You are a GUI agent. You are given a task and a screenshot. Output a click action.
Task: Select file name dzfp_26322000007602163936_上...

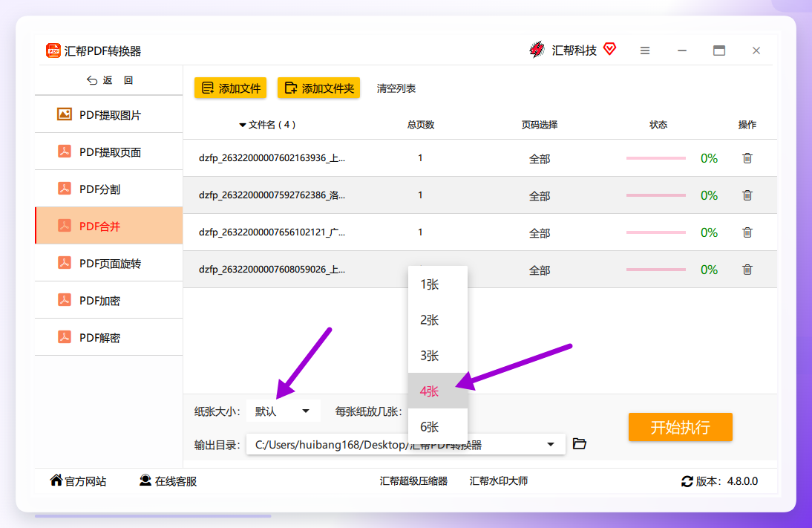point(272,158)
